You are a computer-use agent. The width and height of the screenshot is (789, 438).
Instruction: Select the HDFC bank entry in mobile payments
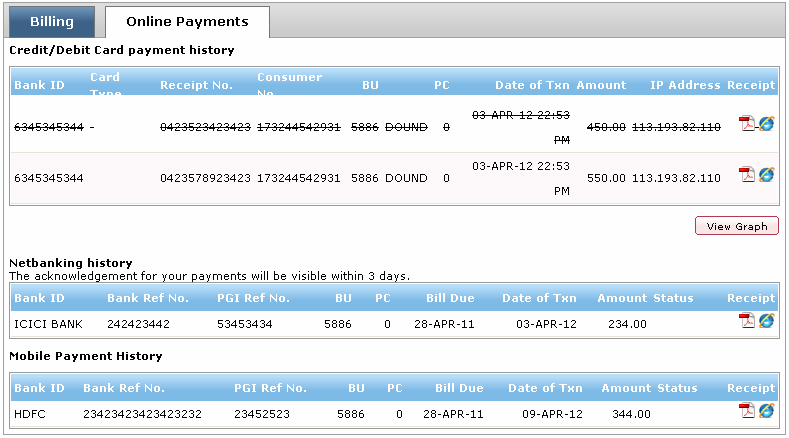pos(30,414)
